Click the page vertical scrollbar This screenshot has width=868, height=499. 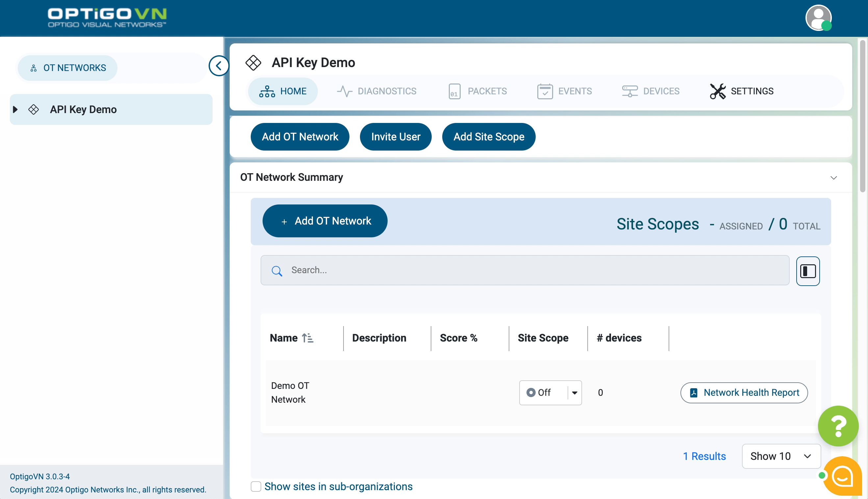coord(862,116)
